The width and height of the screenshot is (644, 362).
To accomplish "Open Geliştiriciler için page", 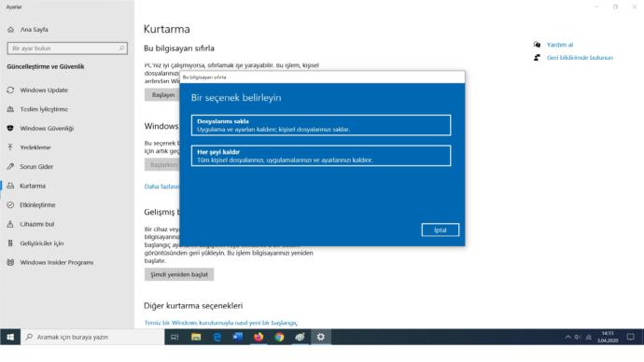I will (x=41, y=243).
